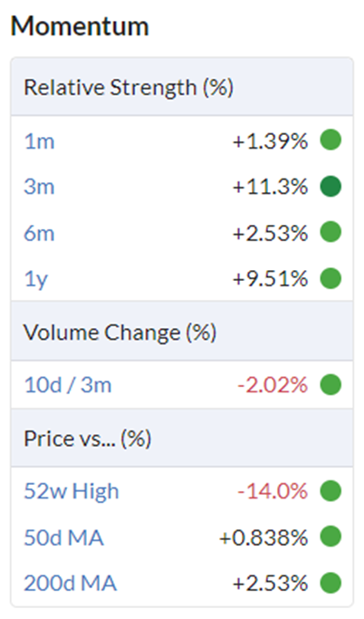Open the 1m relative strength link

click(x=39, y=141)
